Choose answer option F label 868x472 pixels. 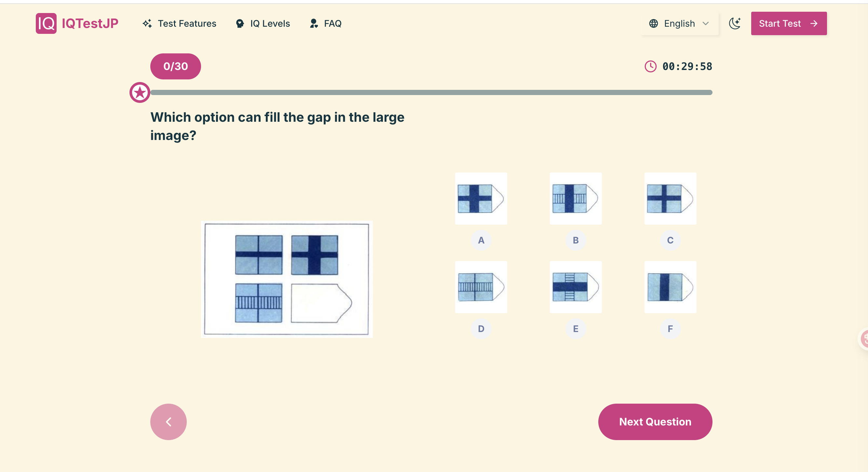[x=670, y=329]
